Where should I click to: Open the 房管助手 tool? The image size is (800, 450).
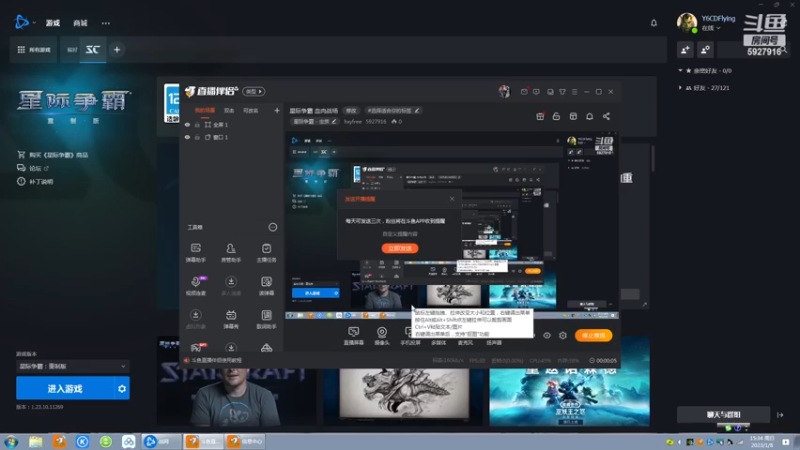click(231, 253)
